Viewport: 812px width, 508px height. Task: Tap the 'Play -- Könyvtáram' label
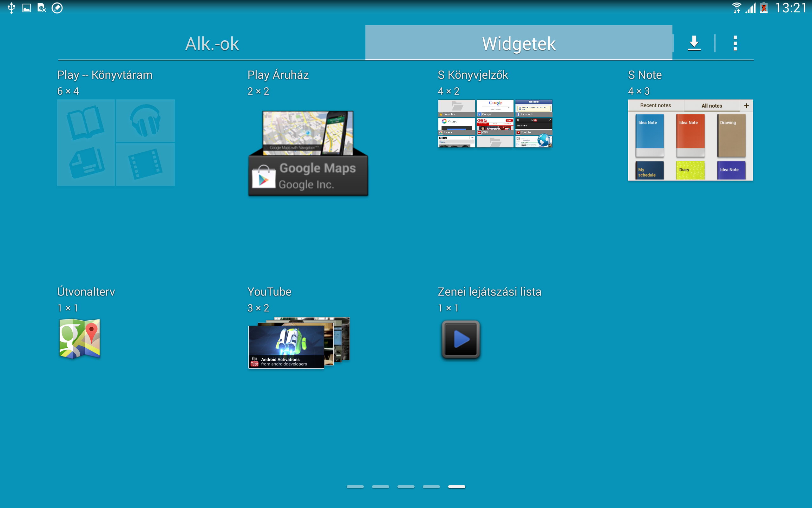pyautogui.click(x=105, y=75)
